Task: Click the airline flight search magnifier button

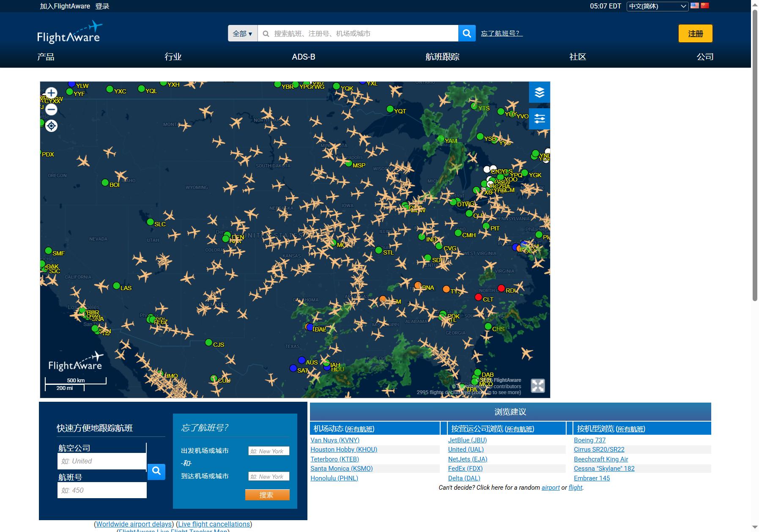Action: 156,471
